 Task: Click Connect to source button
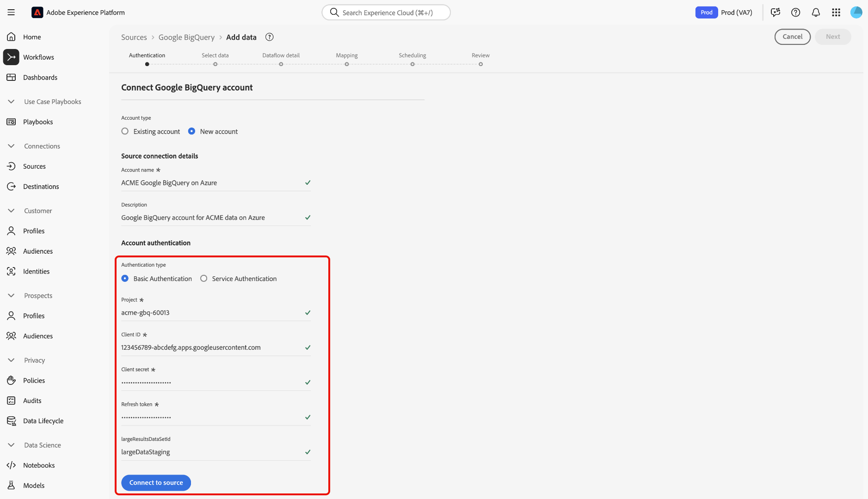pos(156,483)
